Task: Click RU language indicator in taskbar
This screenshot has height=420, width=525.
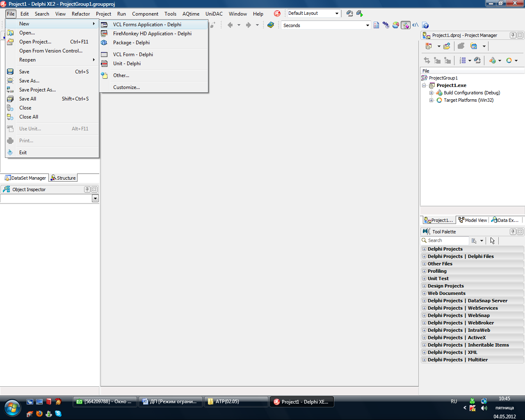Action: click(454, 402)
